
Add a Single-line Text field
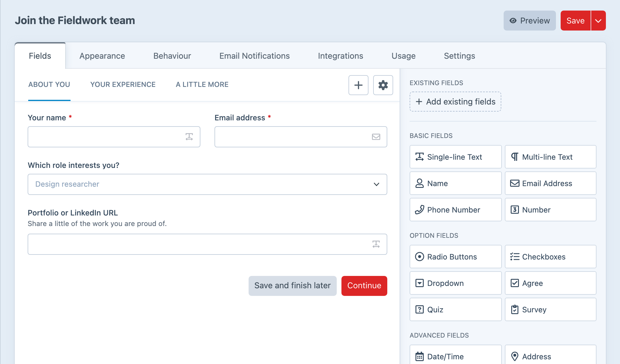(x=455, y=157)
